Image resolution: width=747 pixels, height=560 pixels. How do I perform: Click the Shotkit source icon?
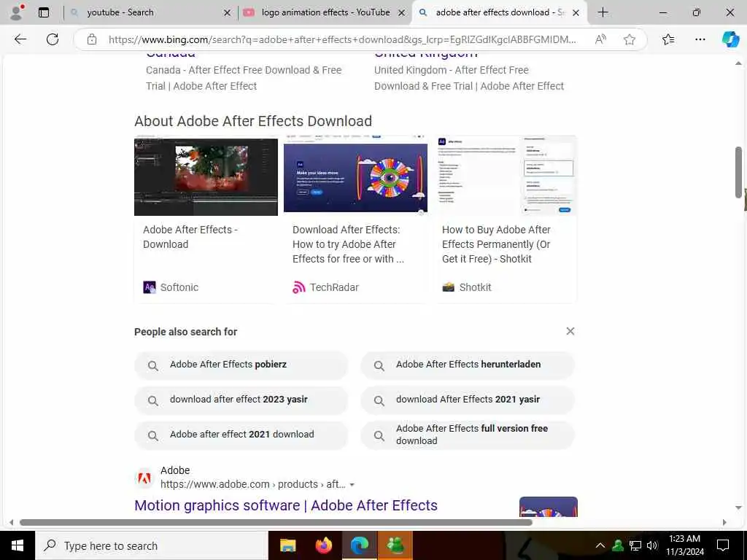[x=449, y=287]
